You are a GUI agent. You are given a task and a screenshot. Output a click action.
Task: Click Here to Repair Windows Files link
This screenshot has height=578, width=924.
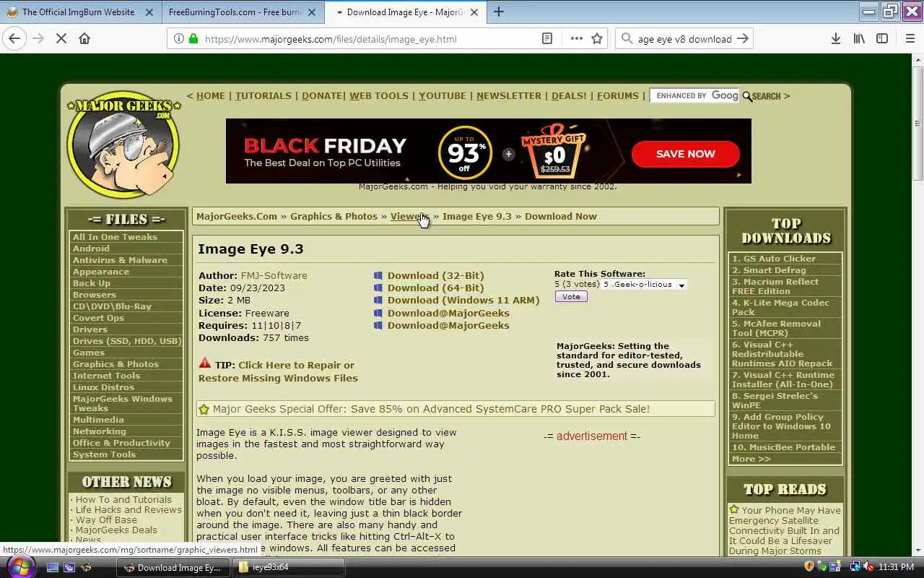(x=278, y=371)
